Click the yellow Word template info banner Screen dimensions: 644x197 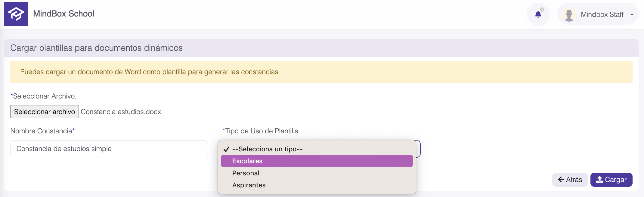pyautogui.click(x=321, y=72)
